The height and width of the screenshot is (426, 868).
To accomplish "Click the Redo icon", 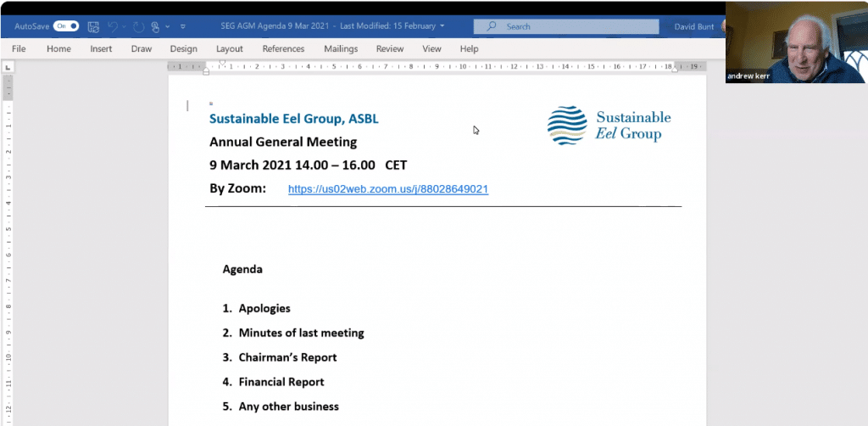I will 139,26.
